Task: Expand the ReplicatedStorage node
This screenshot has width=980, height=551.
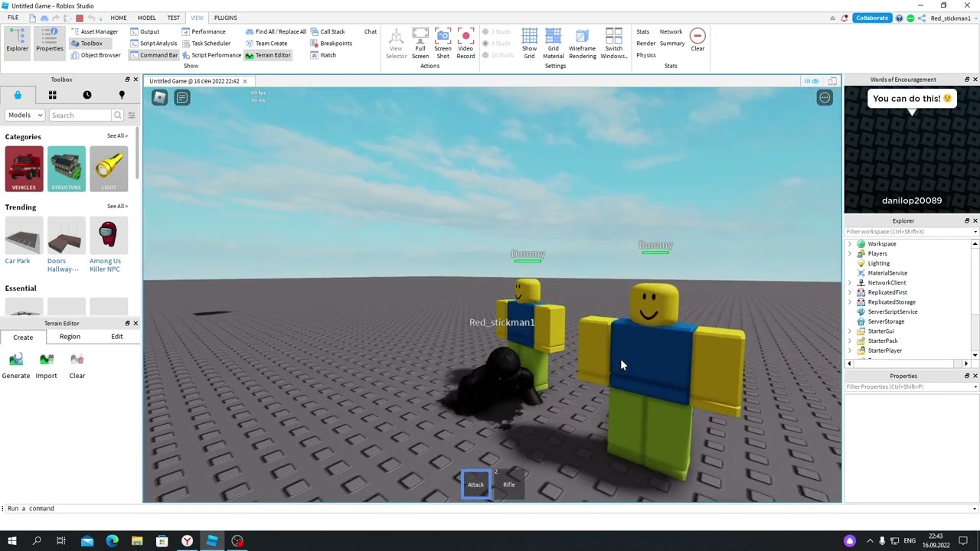Action: 850,302
